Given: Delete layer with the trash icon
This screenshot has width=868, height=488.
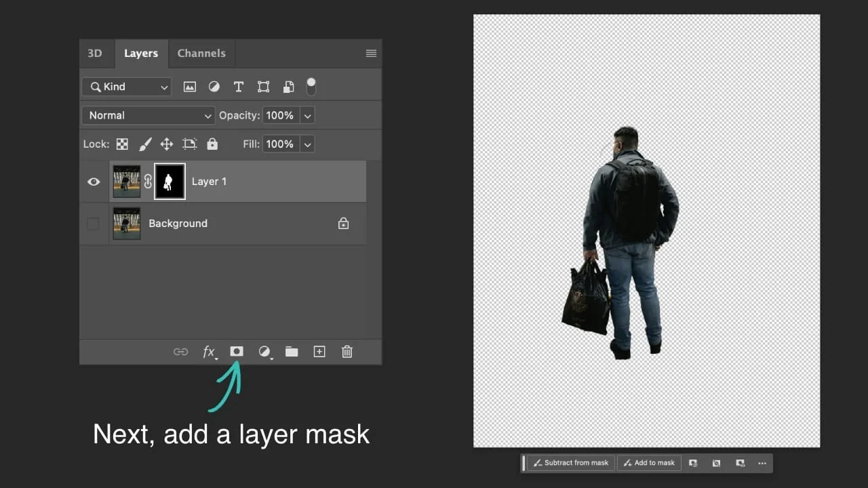Looking at the screenshot, I should click(x=347, y=351).
